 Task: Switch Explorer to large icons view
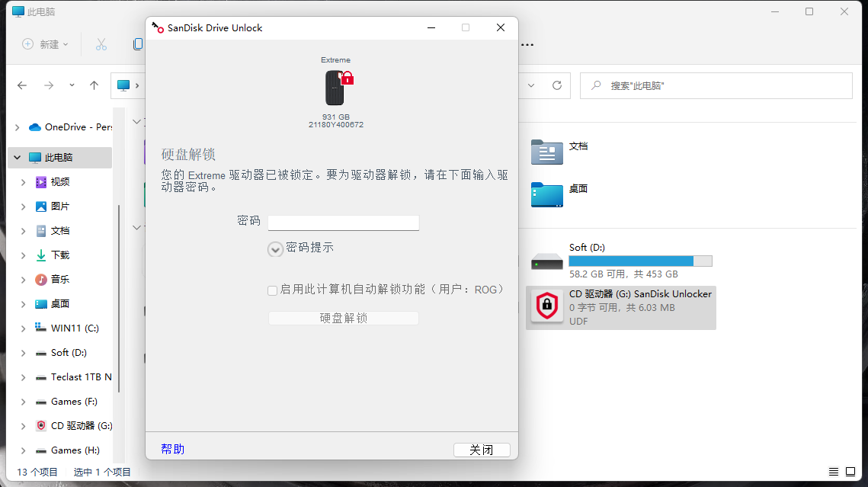pos(850,472)
